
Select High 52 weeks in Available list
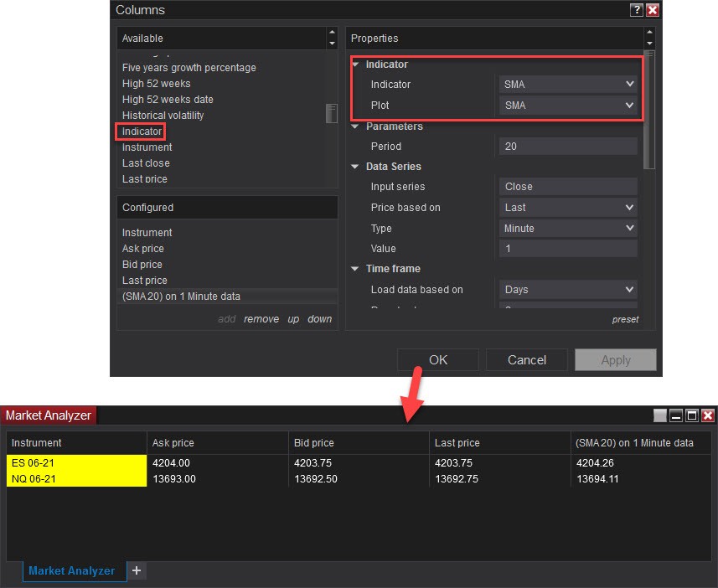[x=156, y=84]
